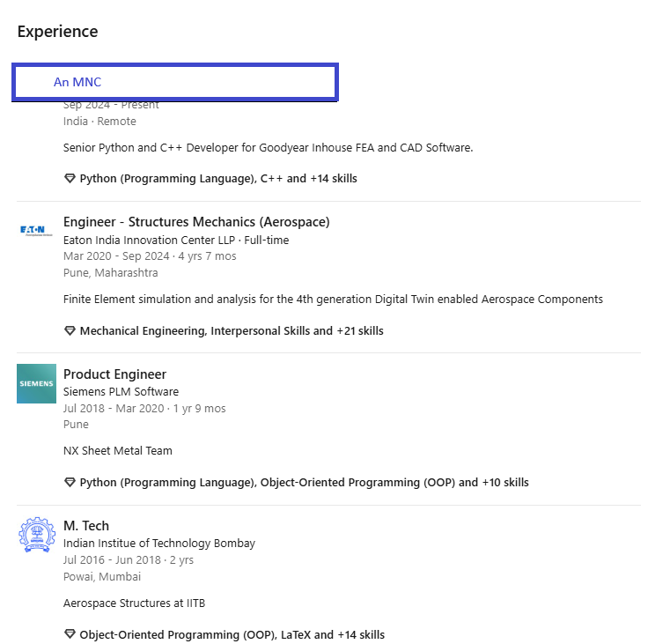Click Aerospace Structures at IITB text
This screenshot has width=670, height=644.
click(x=134, y=603)
